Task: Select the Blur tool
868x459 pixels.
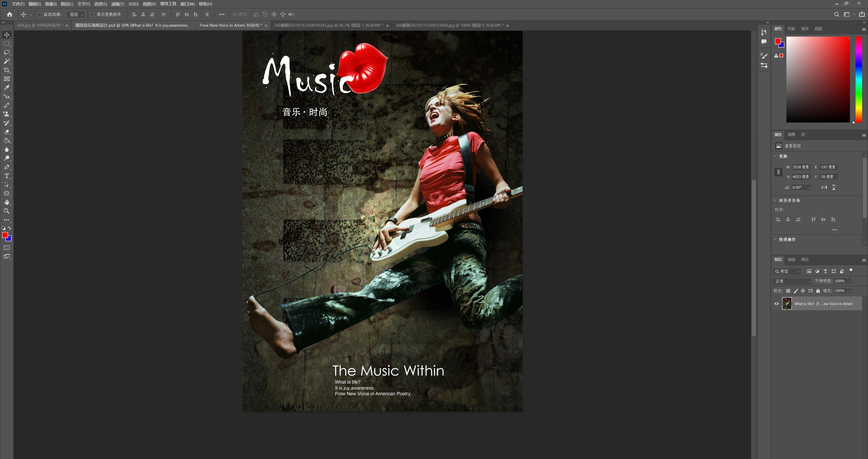Action: click(7, 149)
